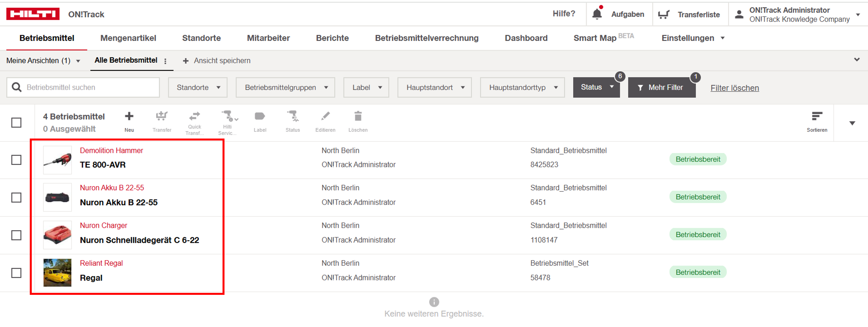Open the Einstellungen menu

[693, 38]
